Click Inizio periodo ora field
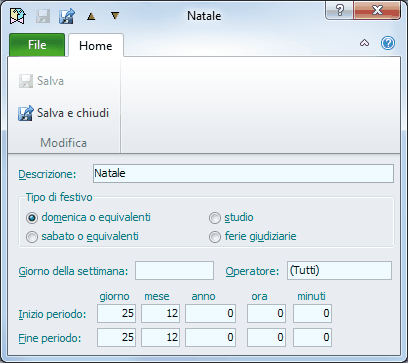Image resolution: width=408 pixels, height=363 pixels. pyautogui.click(x=266, y=313)
